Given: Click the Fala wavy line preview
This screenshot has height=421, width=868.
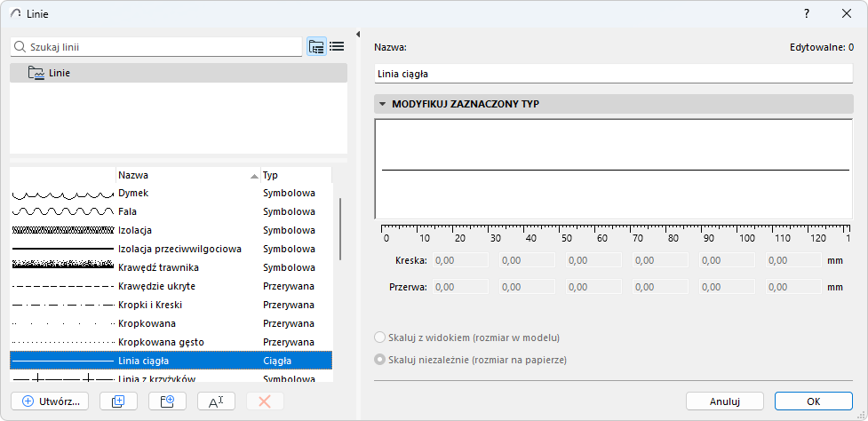Looking at the screenshot, I should click(62, 212).
